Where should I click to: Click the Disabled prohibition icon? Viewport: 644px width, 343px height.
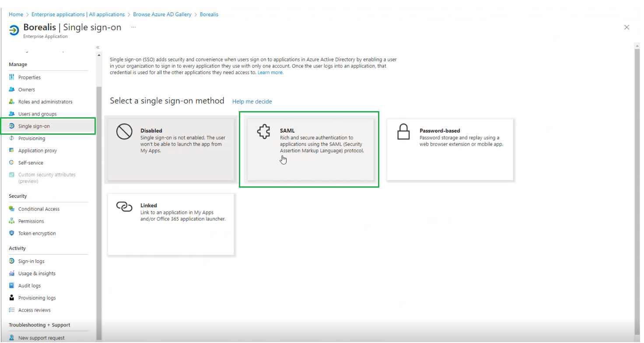point(124,132)
